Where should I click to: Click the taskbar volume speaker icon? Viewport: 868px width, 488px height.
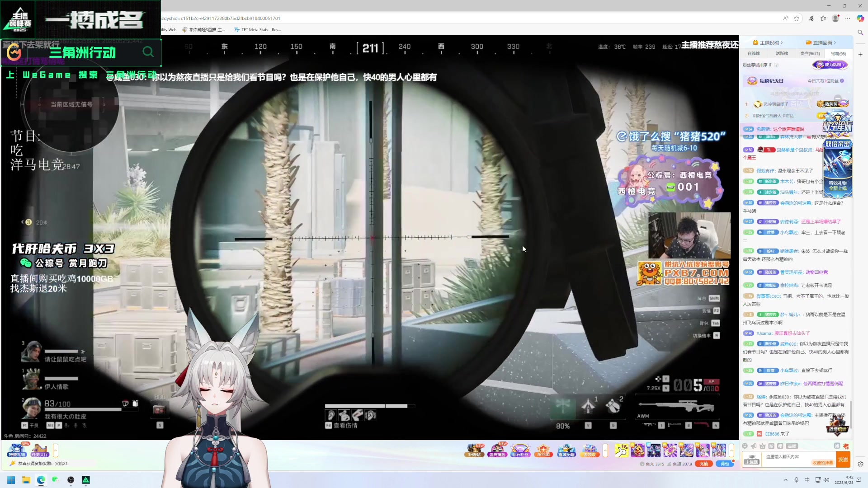[827, 480]
